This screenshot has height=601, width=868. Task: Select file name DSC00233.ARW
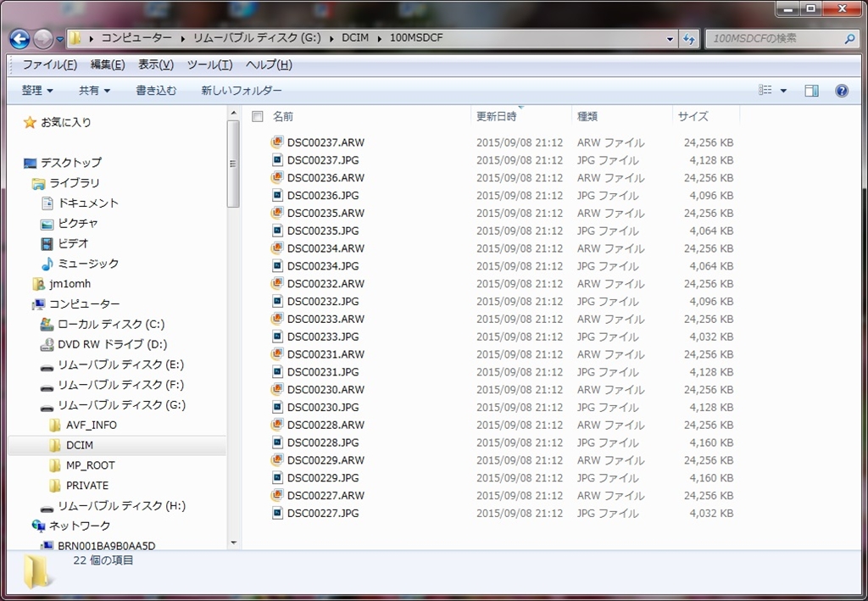325,320
